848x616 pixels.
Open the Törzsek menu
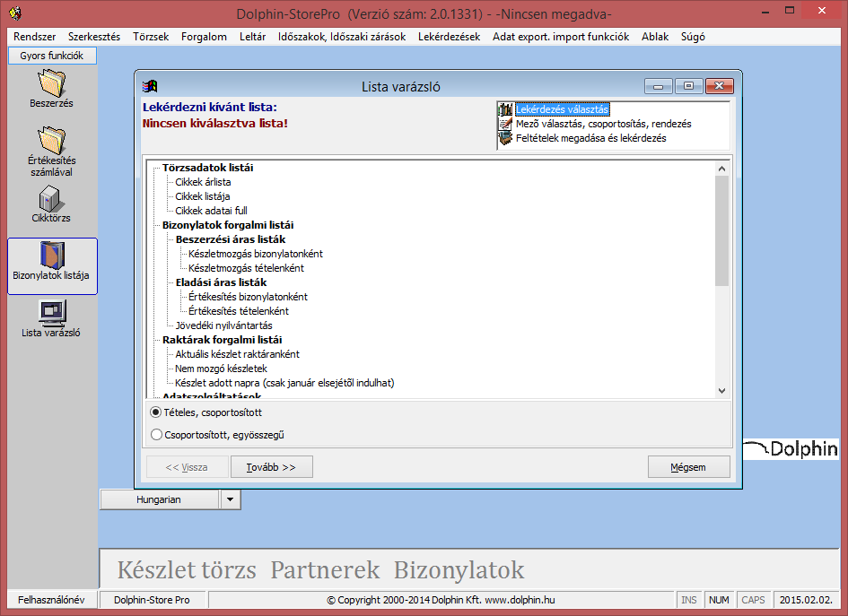[151, 37]
